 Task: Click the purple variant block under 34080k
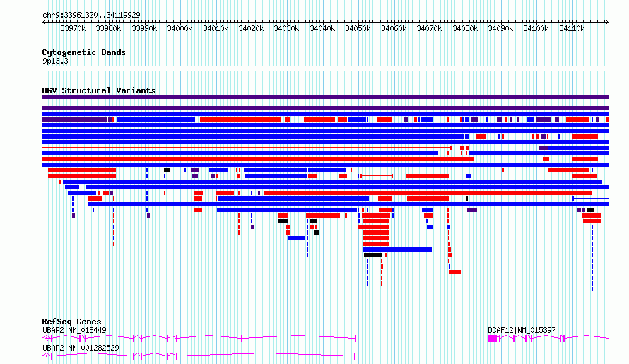472,210
